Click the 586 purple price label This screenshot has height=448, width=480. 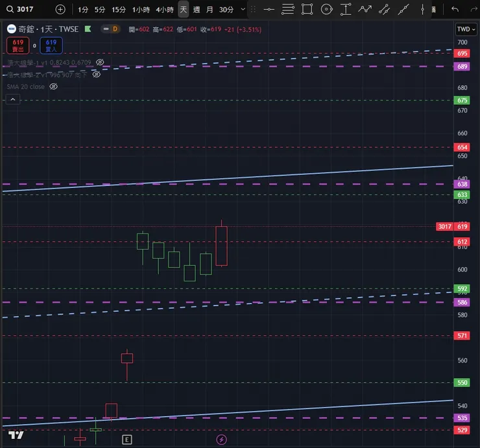[462, 302]
